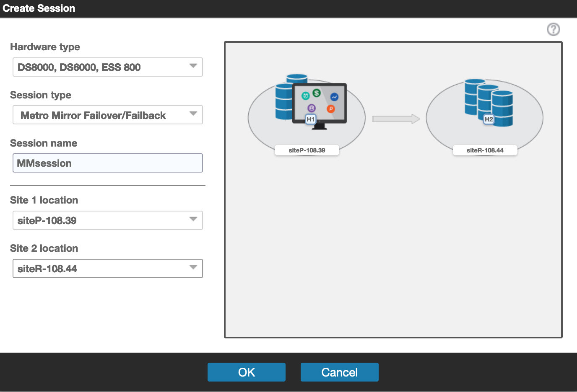The image size is (577, 392).
Task: Select the orange magnifier search icon
Action: click(x=331, y=109)
